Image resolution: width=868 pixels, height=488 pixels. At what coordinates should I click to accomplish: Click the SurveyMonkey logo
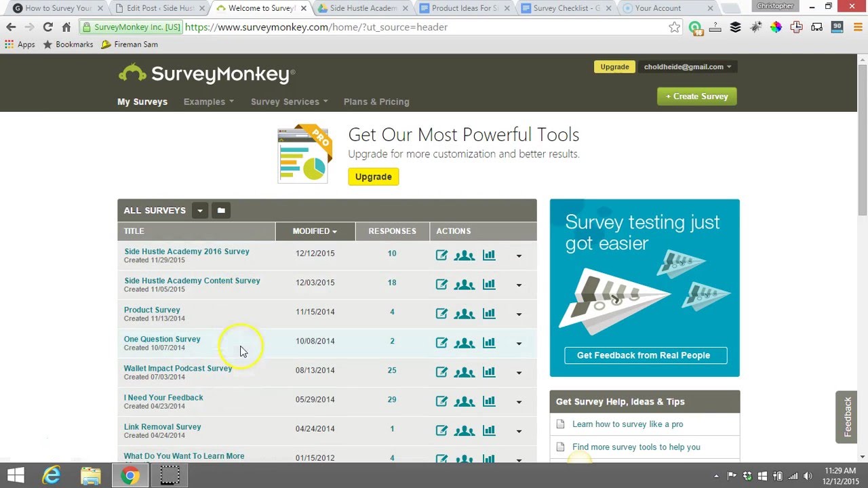(x=207, y=73)
